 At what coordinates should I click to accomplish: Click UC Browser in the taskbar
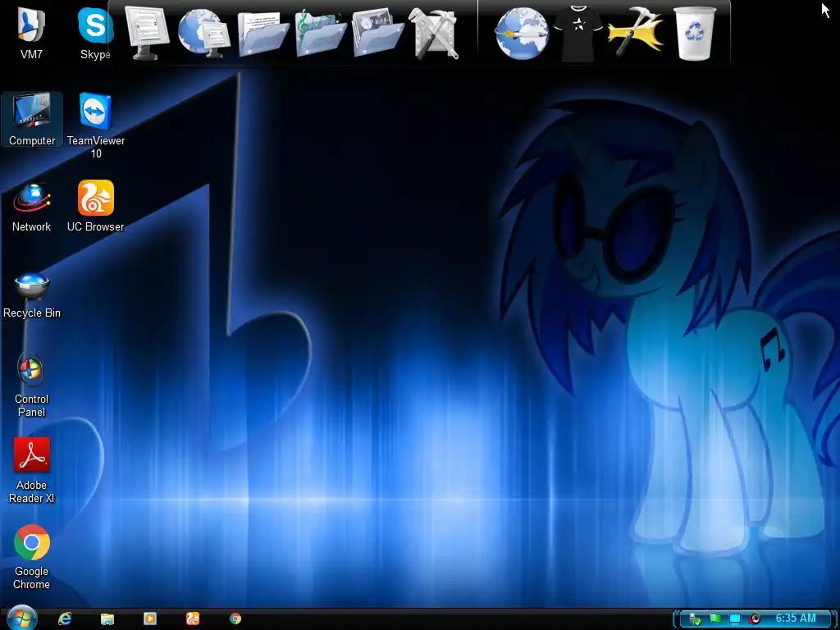(x=193, y=619)
